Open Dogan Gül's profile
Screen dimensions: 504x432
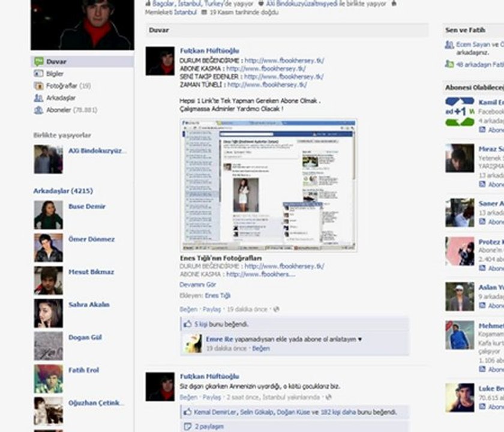click(x=85, y=337)
